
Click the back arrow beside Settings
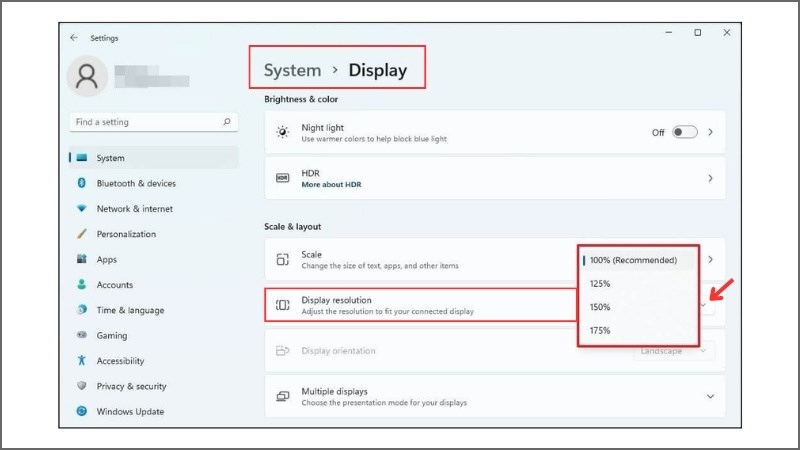[74, 38]
